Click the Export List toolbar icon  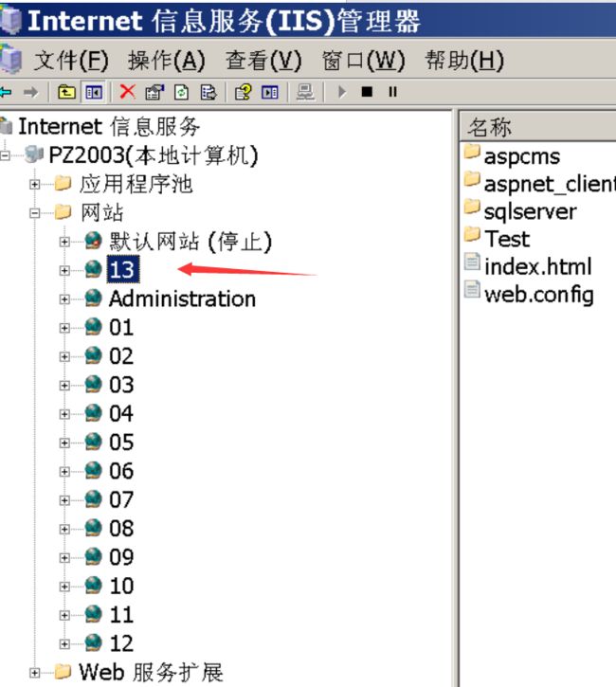point(208,93)
